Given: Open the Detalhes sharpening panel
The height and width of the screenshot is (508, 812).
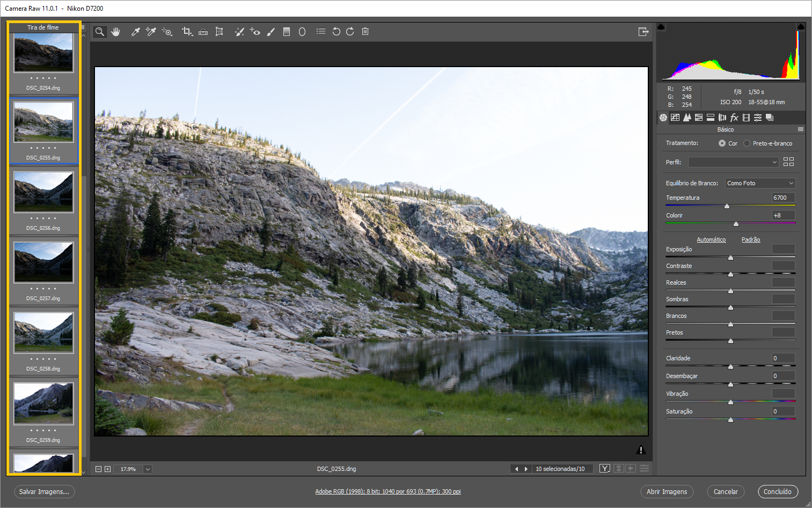Looking at the screenshot, I should click(687, 117).
